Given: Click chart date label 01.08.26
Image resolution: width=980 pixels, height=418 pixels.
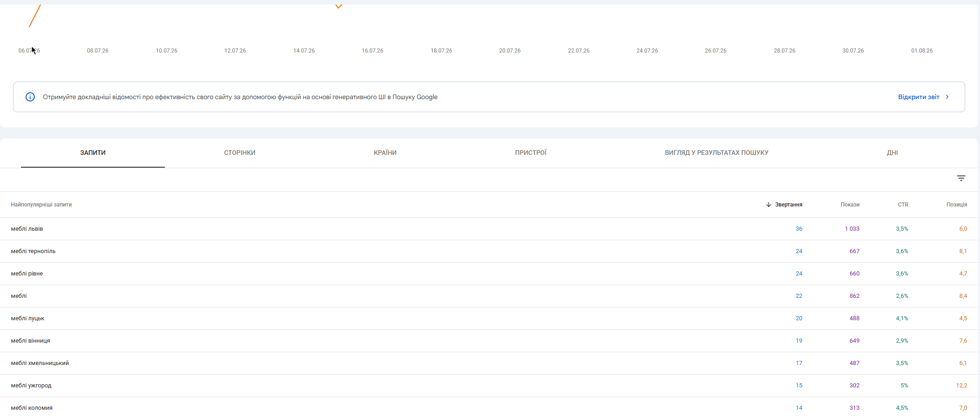Looking at the screenshot, I should (x=922, y=51).
